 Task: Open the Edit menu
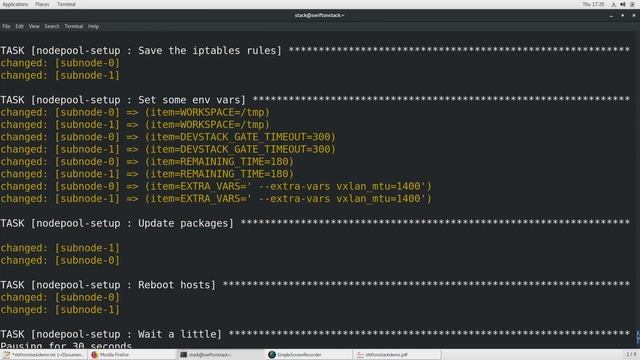(20, 26)
